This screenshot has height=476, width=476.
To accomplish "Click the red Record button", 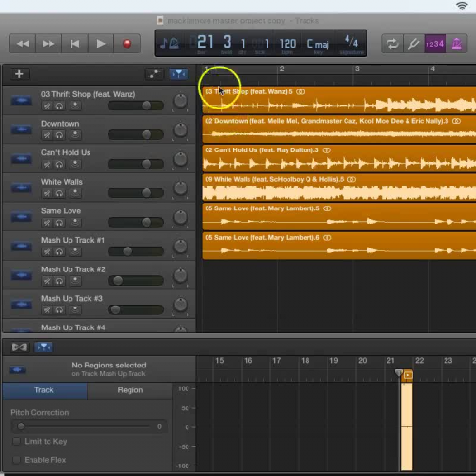I will tap(127, 44).
